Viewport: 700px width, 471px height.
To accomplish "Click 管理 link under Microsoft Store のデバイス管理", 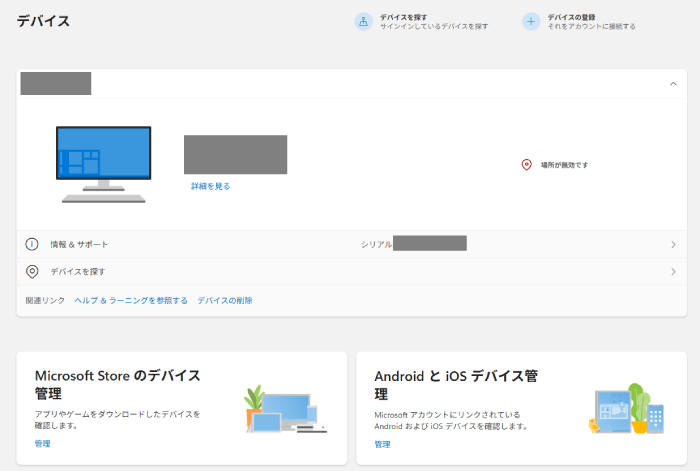I will [42, 444].
